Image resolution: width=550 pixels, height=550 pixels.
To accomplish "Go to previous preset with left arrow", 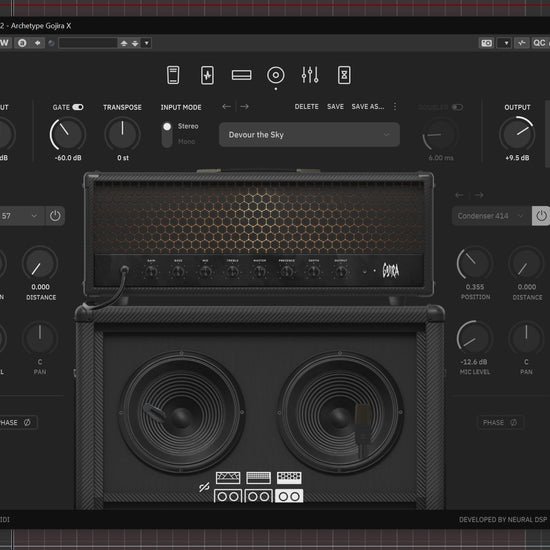I will point(227,106).
